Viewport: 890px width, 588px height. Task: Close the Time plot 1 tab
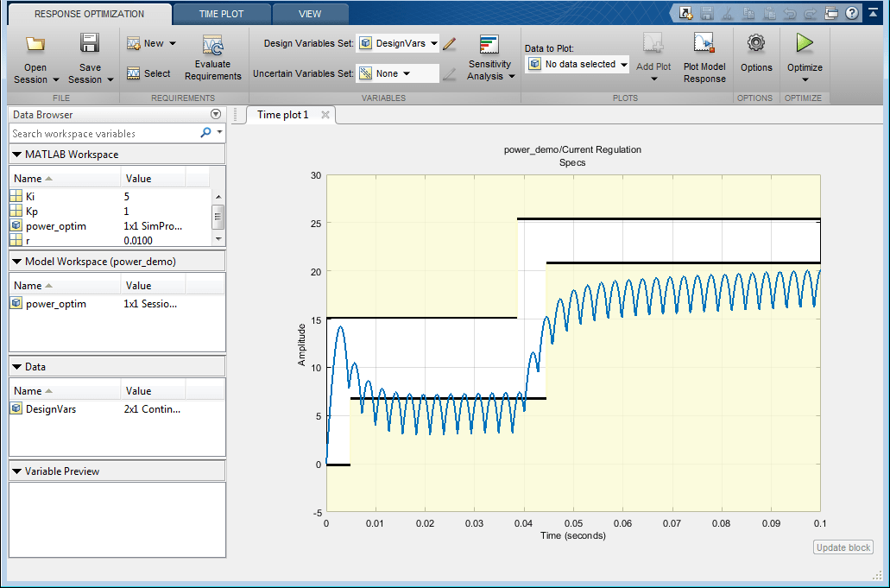point(325,115)
